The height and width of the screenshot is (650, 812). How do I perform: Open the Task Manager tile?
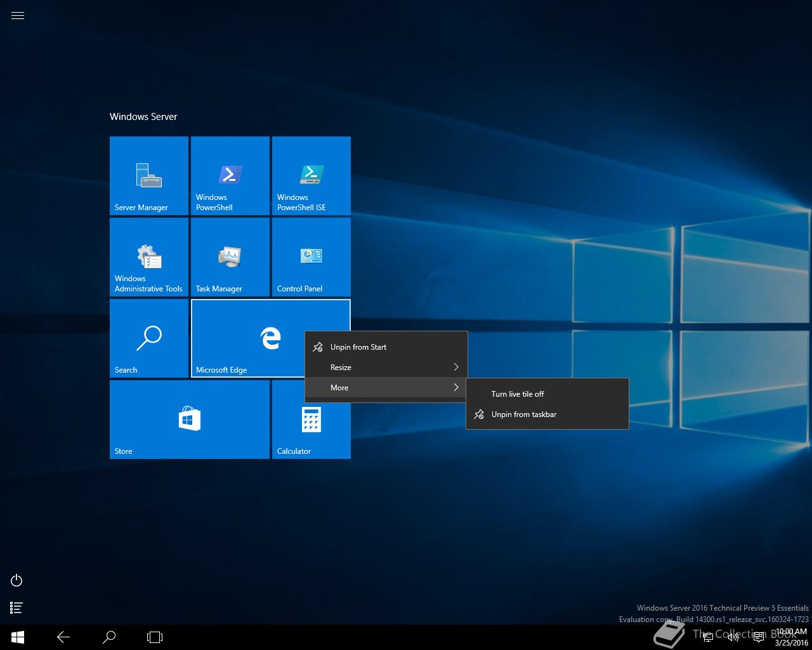coord(230,257)
